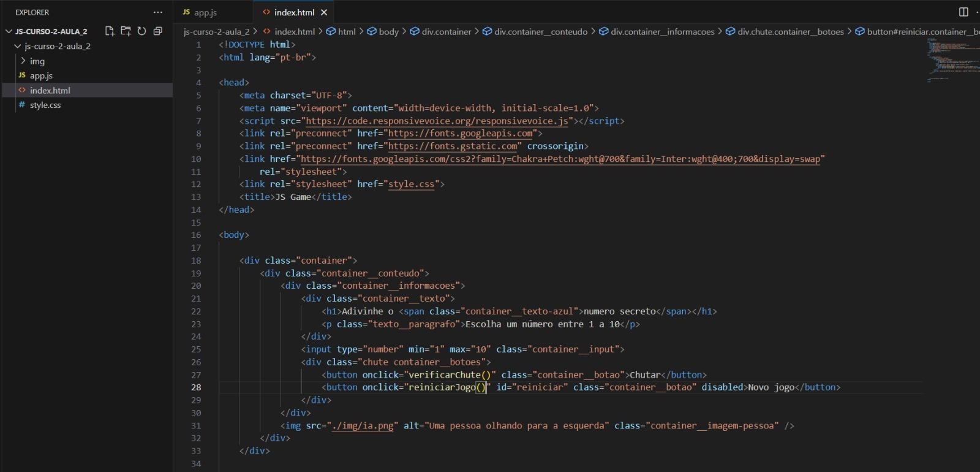Open app.js from the Explorer tree
The height and width of the screenshot is (472, 980).
click(41, 75)
